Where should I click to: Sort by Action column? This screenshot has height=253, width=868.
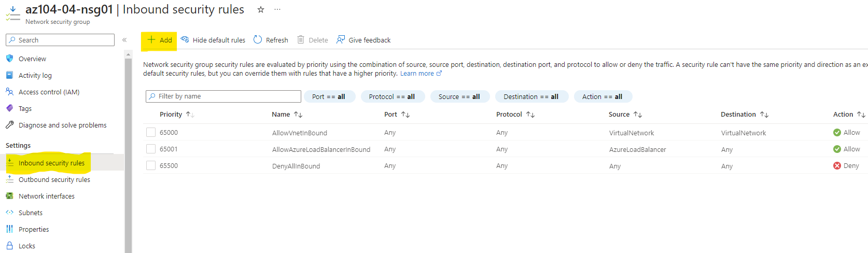pos(849,115)
